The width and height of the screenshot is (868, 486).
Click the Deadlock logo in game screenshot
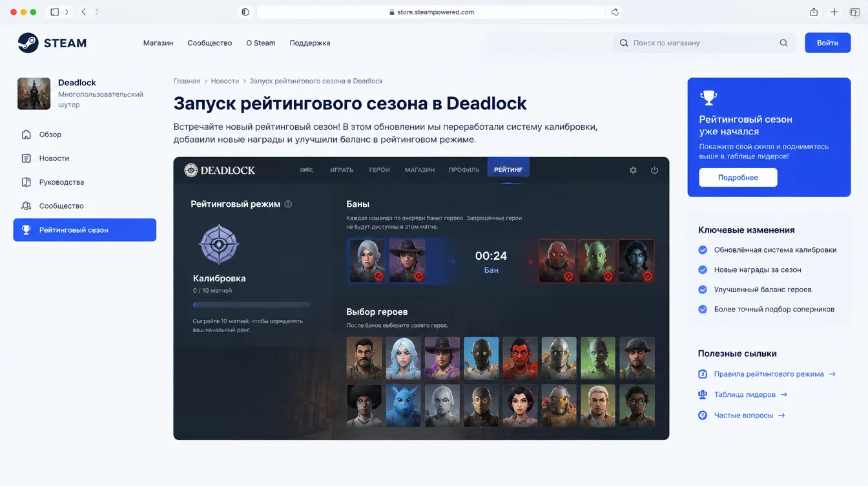[x=220, y=170]
